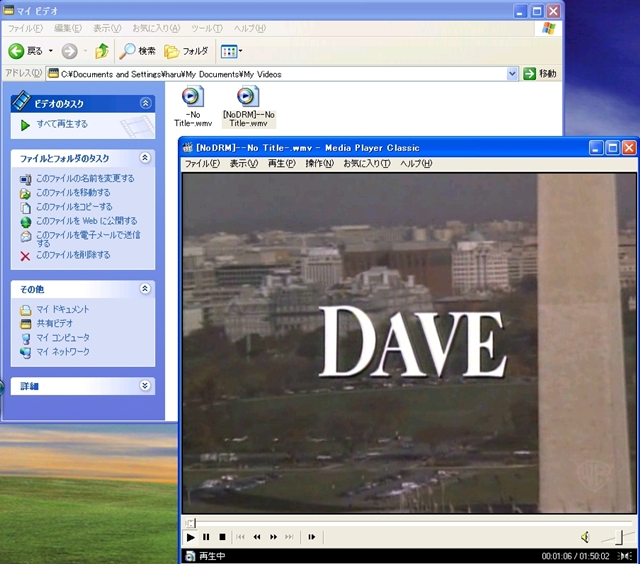
Task: Open 操作(N) menu in Media Player Classic
Action: tap(320, 164)
